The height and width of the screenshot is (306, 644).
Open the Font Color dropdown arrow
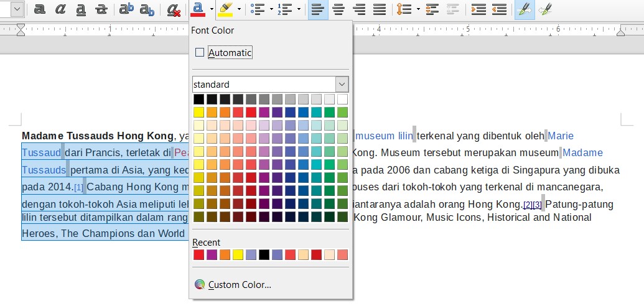(212, 9)
